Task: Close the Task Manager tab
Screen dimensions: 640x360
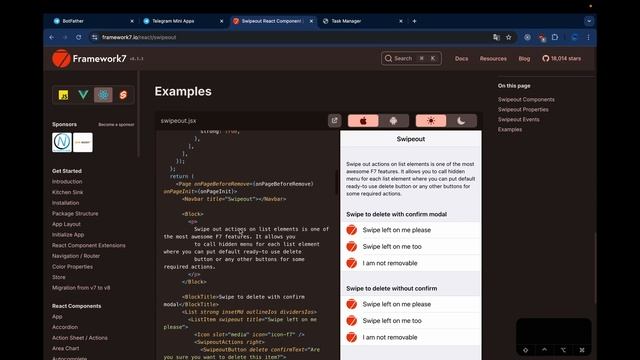Action: pyautogui.click(x=401, y=21)
